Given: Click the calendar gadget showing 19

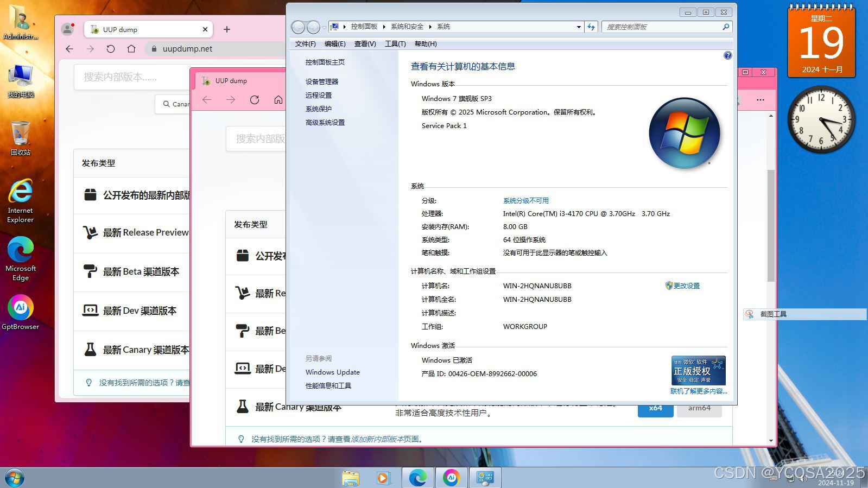Looking at the screenshot, I should click(x=821, y=42).
